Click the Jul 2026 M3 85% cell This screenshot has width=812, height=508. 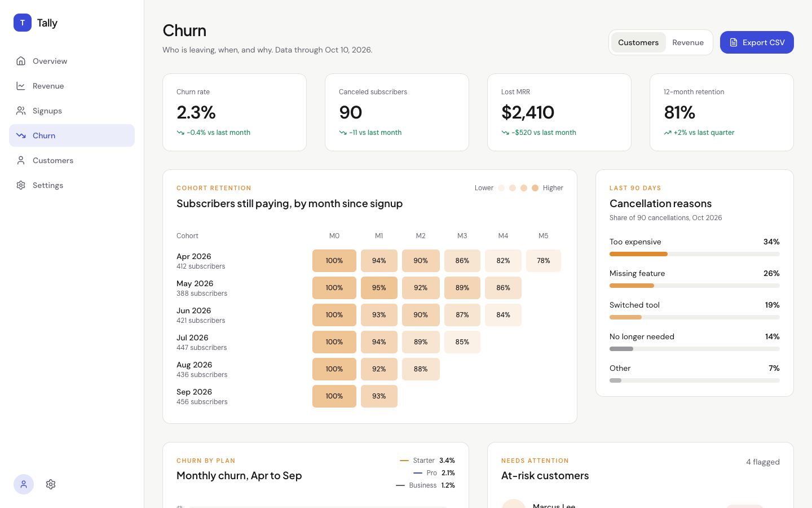462,342
